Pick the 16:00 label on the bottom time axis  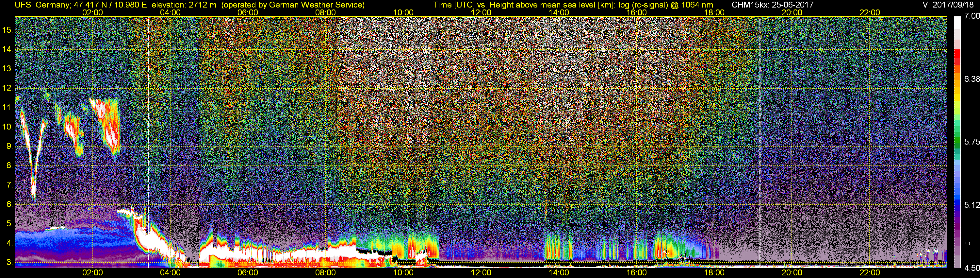point(636,273)
